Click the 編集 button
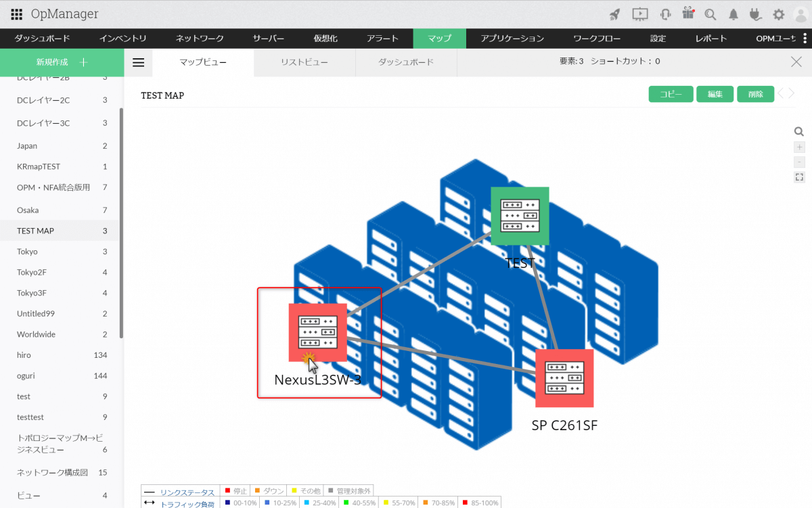Viewport: 812px width, 508px height. coord(715,94)
